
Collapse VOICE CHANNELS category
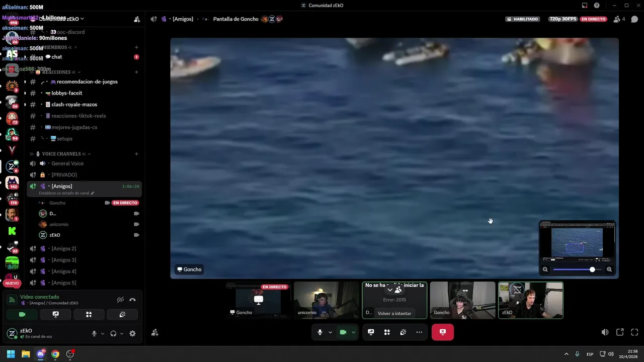(60, 154)
